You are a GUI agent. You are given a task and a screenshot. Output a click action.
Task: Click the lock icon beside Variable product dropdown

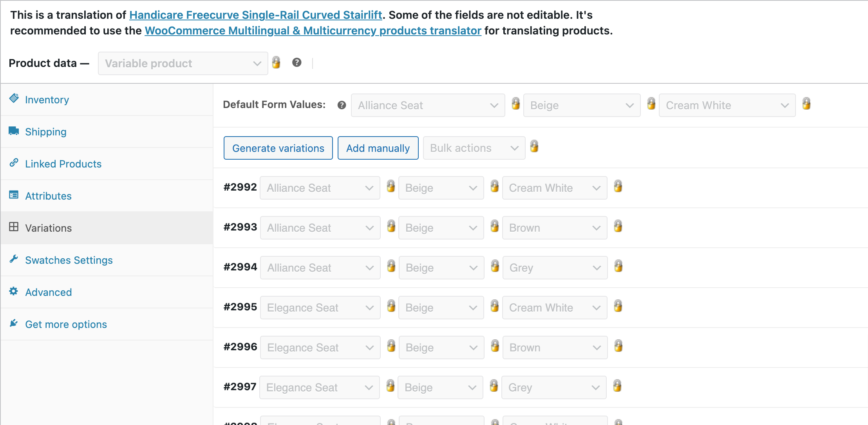click(x=276, y=62)
